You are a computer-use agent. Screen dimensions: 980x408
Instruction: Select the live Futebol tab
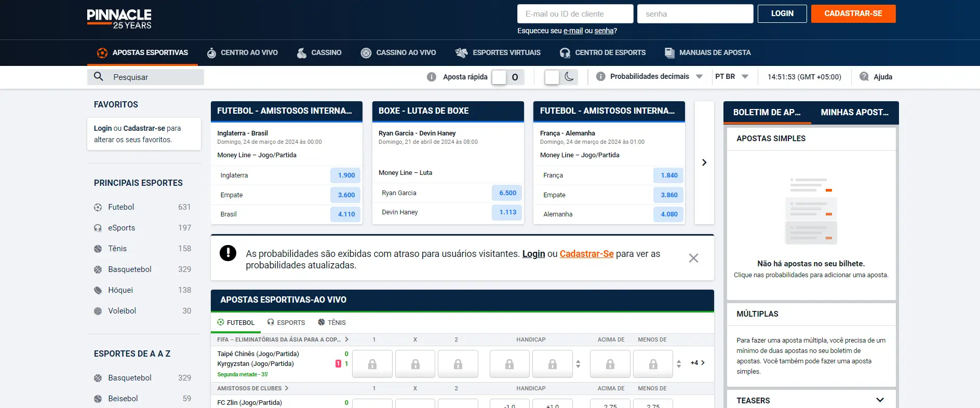point(236,322)
